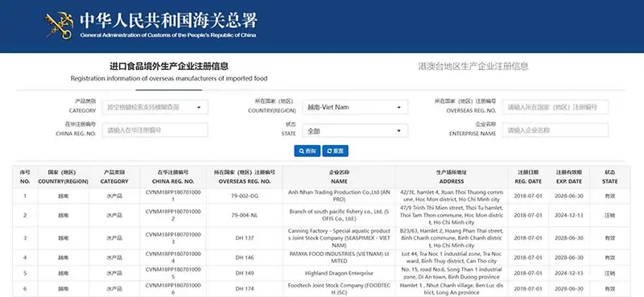The width and height of the screenshot is (644, 297).
Task: Select overseas reg number DH 174
Action: (245, 289)
